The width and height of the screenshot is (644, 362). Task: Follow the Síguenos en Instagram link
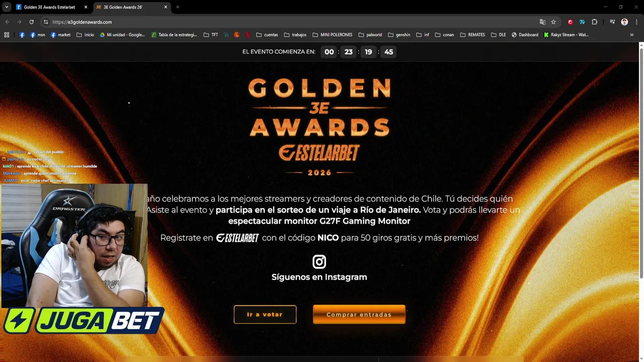(x=319, y=277)
